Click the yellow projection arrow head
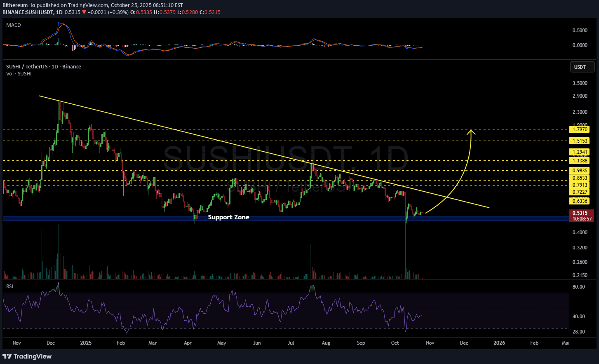The height and width of the screenshot is (364, 599). point(472,132)
